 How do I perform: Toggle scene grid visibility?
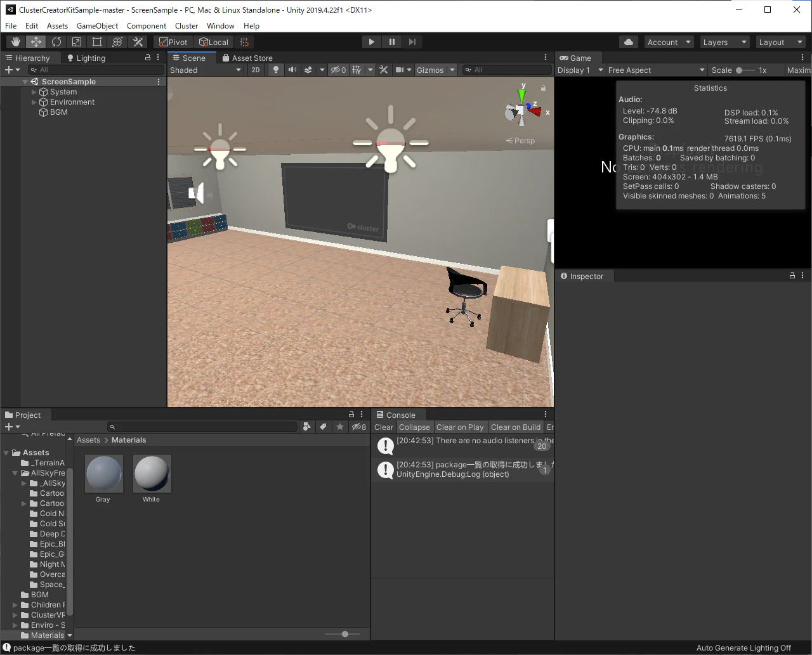357,70
